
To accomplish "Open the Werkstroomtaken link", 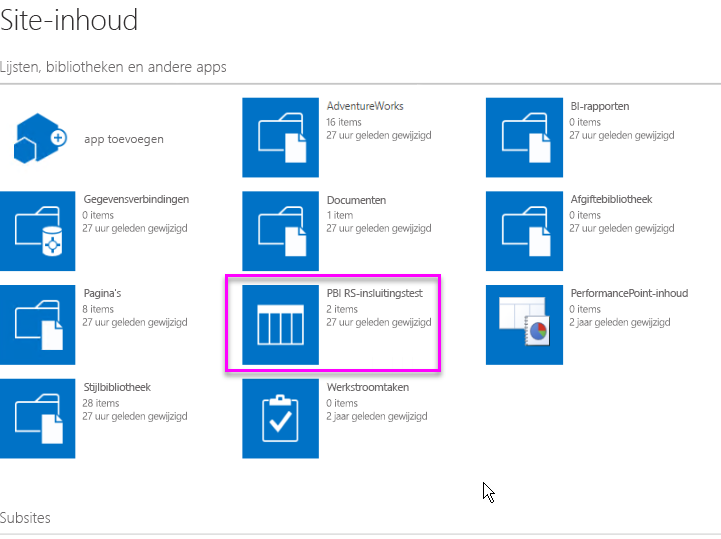I will 367,387.
